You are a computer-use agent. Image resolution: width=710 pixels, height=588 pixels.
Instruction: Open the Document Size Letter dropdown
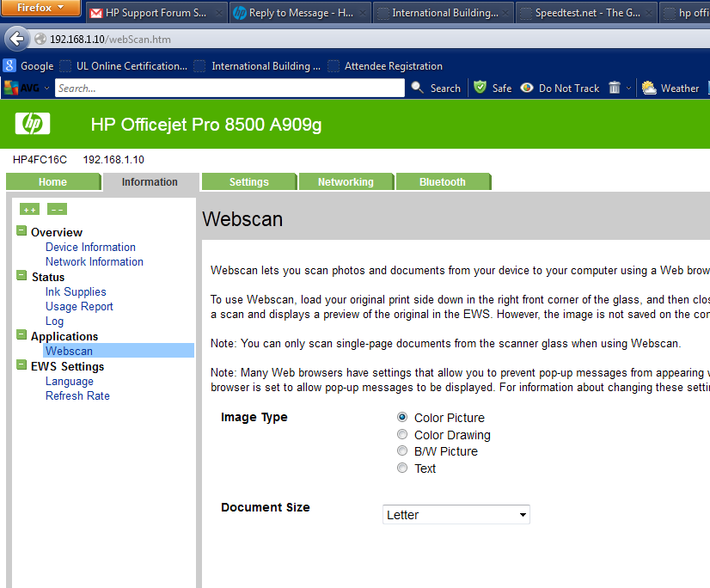[x=456, y=515]
